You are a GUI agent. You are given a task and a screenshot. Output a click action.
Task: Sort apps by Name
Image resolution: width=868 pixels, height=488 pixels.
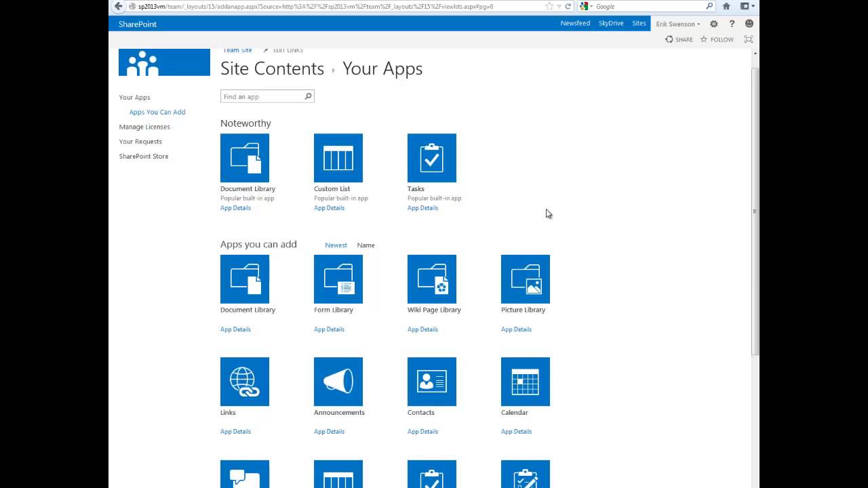point(366,245)
